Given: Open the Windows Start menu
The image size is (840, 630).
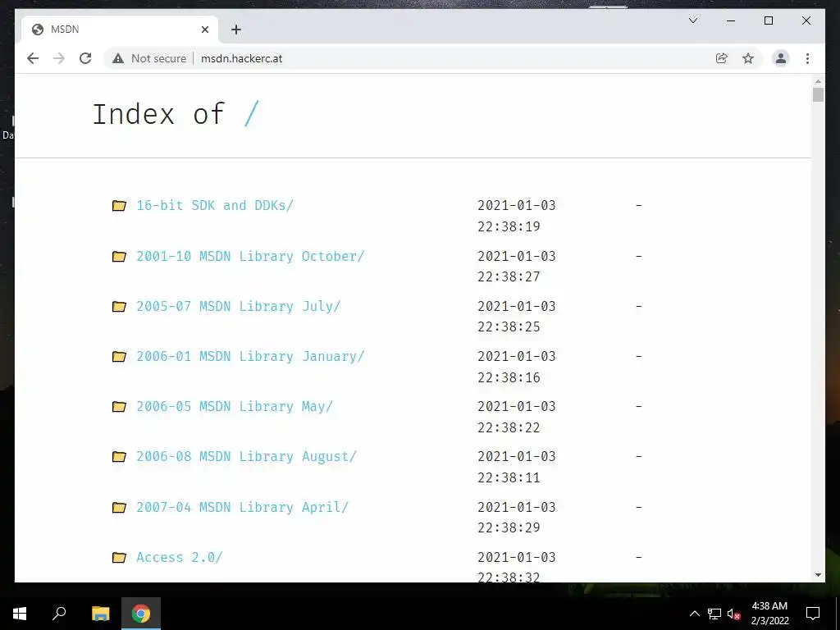Looking at the screenshot, I should [x=20, y=614].
